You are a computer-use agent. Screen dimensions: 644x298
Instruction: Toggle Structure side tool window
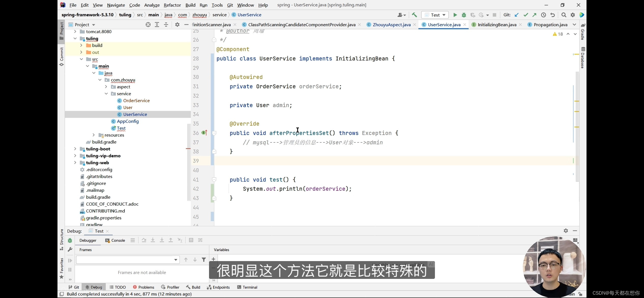click(62, 239)
